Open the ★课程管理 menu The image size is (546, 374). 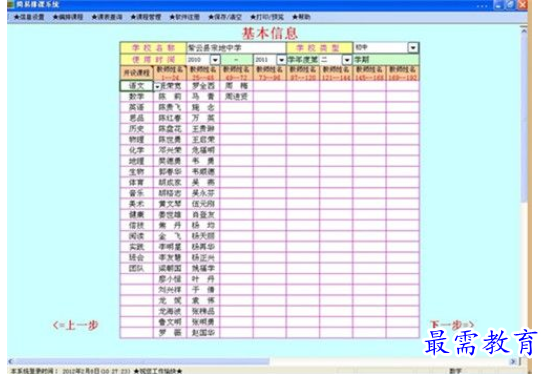point(146,17)
